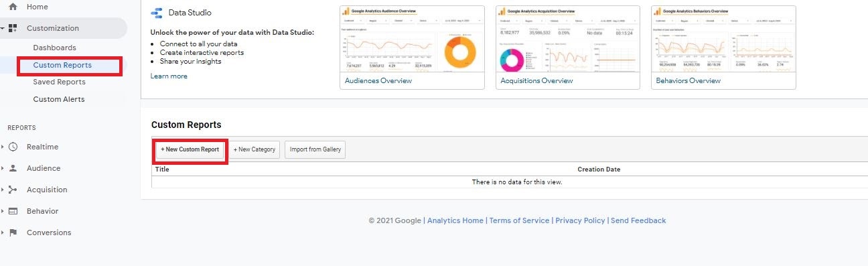The width and height of the screenshot is (868, 266).
Task: Click the Home house icon
Action: pyautogui.click(x=13, y=6)
